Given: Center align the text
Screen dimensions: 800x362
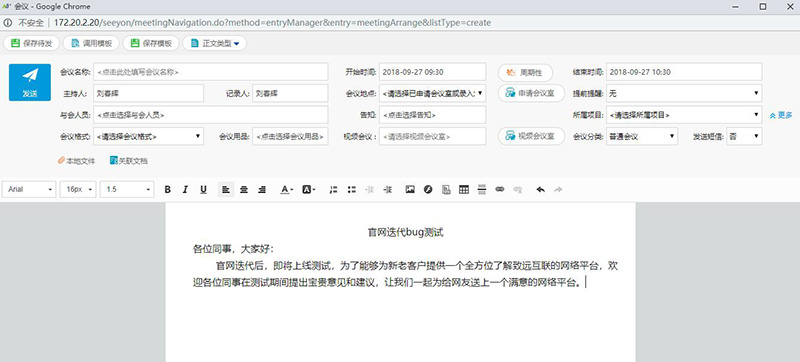Looking at the screenshot, I should point(244,190).
